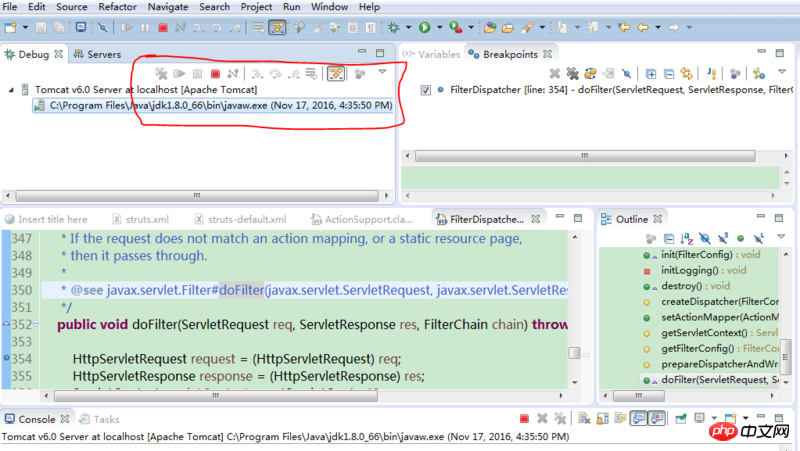The width and height of the screenshot is (800, 451).
Task: Click the Search flashlight icon in main toolbar
Action: coord(527,28)
